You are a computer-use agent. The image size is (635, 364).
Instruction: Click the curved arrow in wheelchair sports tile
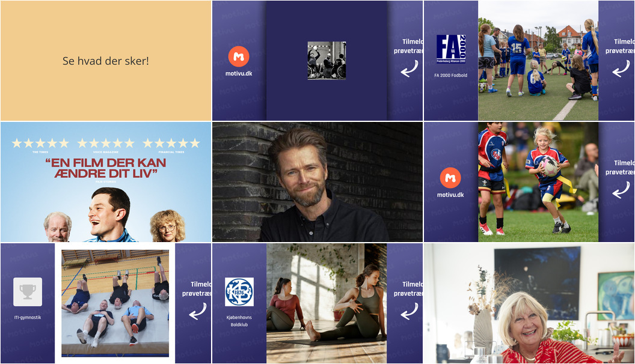pos(409,68)
